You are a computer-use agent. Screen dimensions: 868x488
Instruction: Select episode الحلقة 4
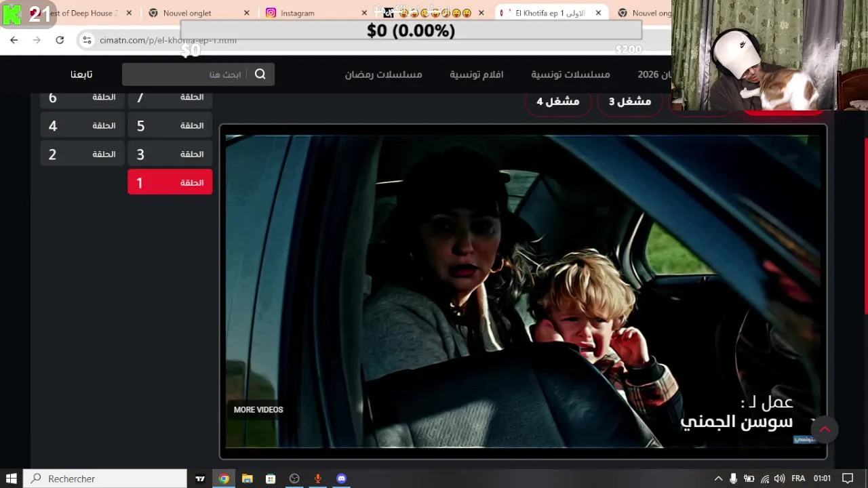(82, 125)
